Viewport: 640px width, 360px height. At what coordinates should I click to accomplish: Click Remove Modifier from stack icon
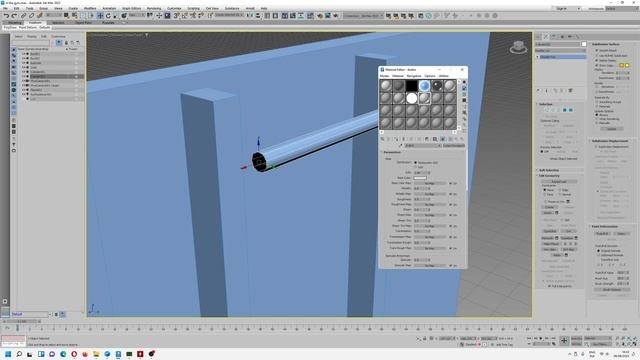(x=562, y=91)
